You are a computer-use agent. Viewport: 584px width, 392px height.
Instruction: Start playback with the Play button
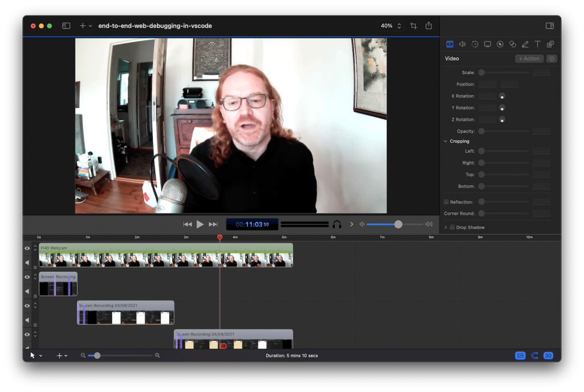[200, 224]
